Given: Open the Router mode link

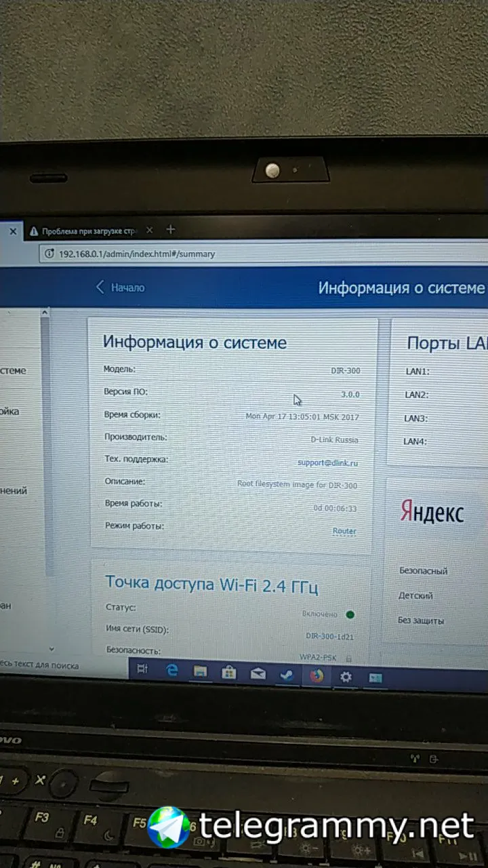Looking at the screenshot, I should pos(344,531).
